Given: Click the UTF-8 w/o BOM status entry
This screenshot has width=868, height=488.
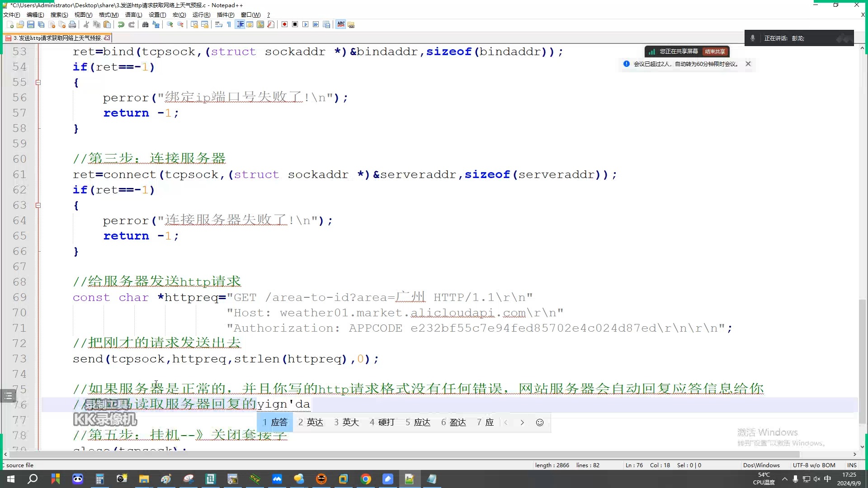Looking at the screenshot, I should [x=814, y=465].
